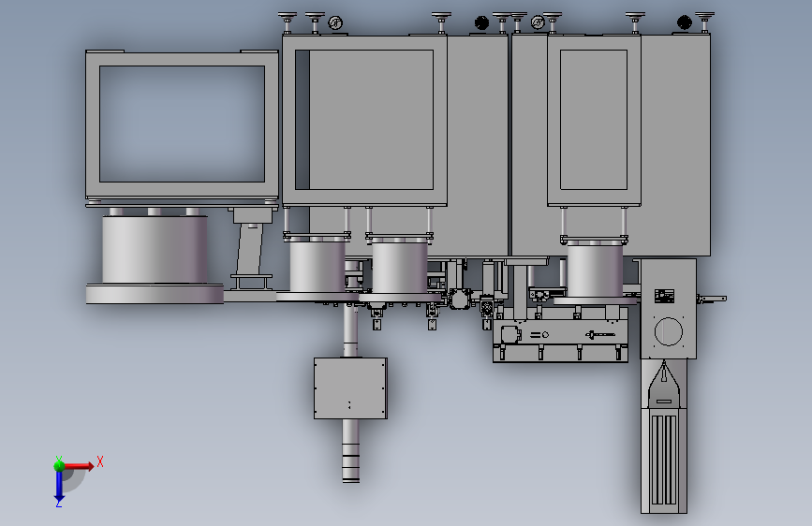Select the cylinder beneath the right cabinet
812x526 pixels.
click(x=595, y=270)
